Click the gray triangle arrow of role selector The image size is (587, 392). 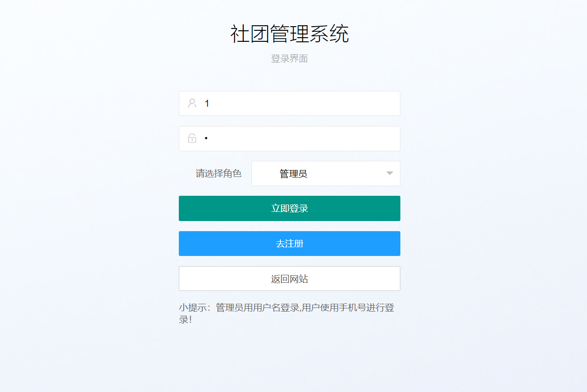coord(390,173)
